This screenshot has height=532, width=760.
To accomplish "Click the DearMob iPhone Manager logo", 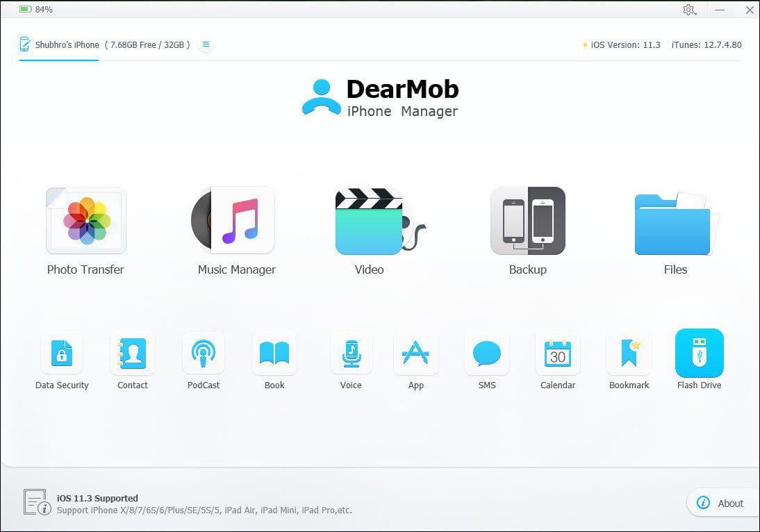I will [381, 97].
